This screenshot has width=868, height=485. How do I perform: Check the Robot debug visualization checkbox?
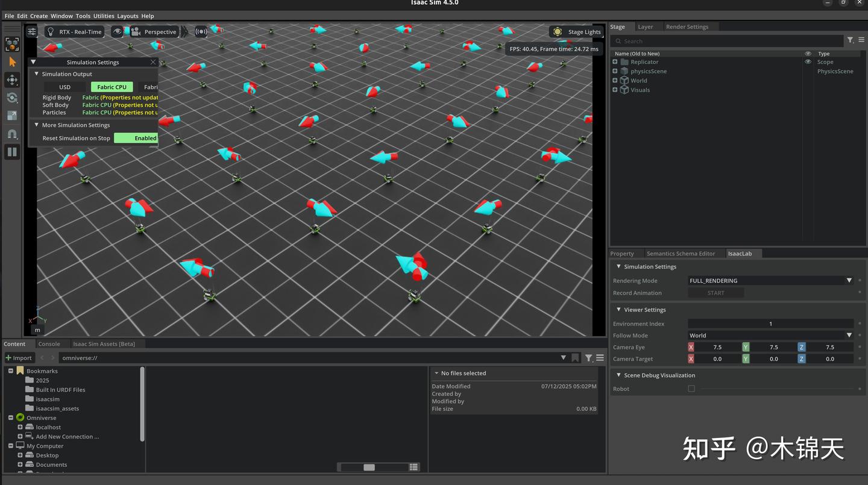point(691,389)
